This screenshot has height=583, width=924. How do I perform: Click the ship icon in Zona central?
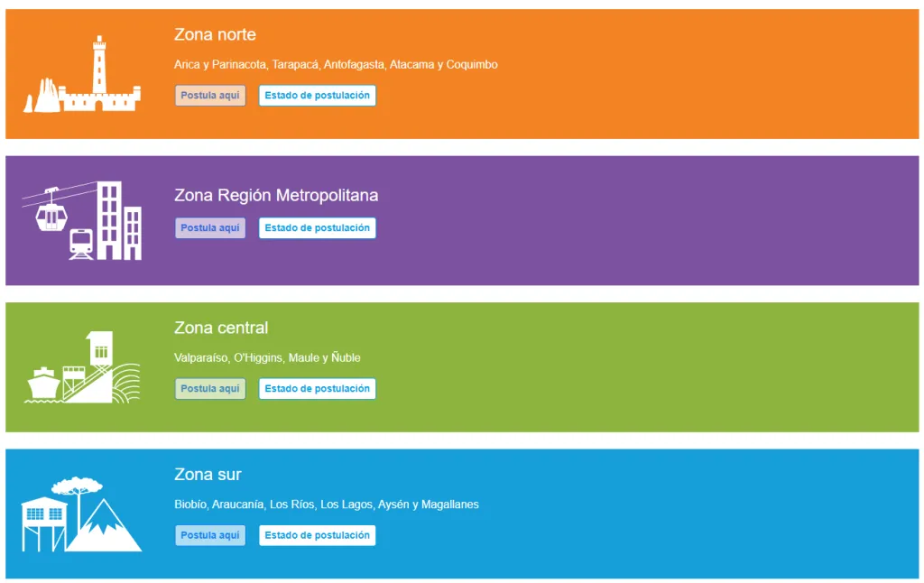click(x=43, y=384)
